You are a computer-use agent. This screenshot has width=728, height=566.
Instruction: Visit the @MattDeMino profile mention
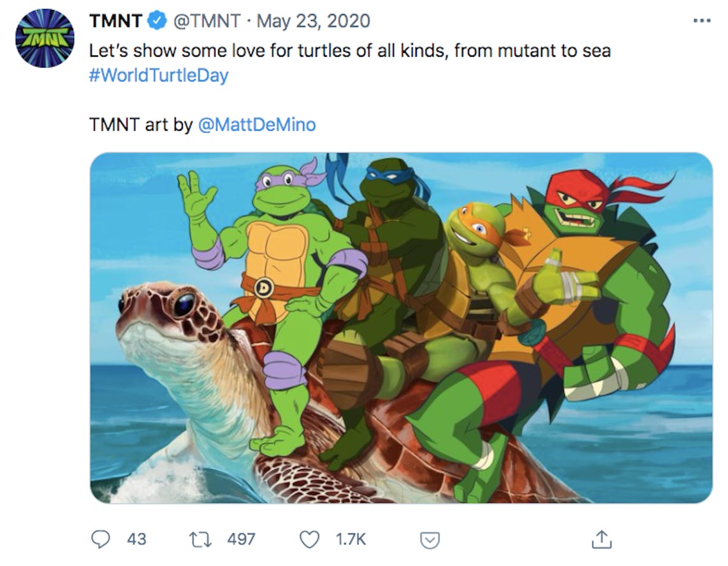257,124
